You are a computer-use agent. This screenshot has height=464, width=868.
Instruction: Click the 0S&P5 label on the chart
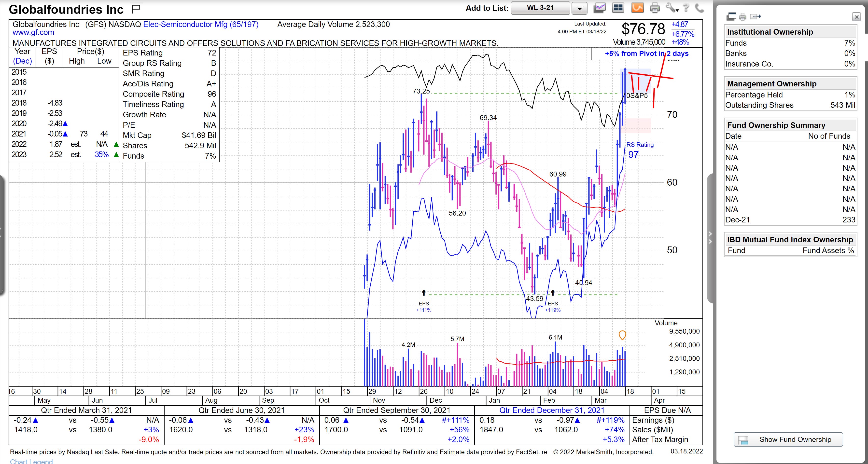click(x=637, y=96)
